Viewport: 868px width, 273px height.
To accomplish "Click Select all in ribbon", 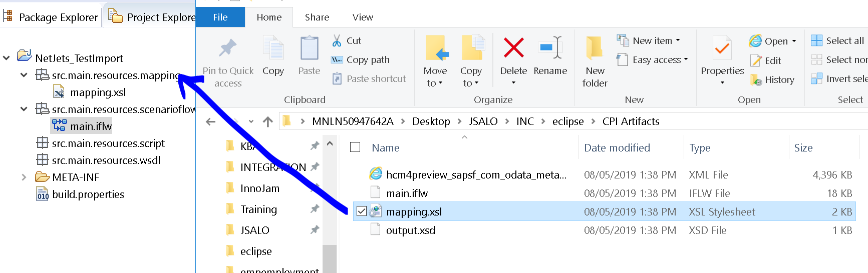I will (837, 40).
